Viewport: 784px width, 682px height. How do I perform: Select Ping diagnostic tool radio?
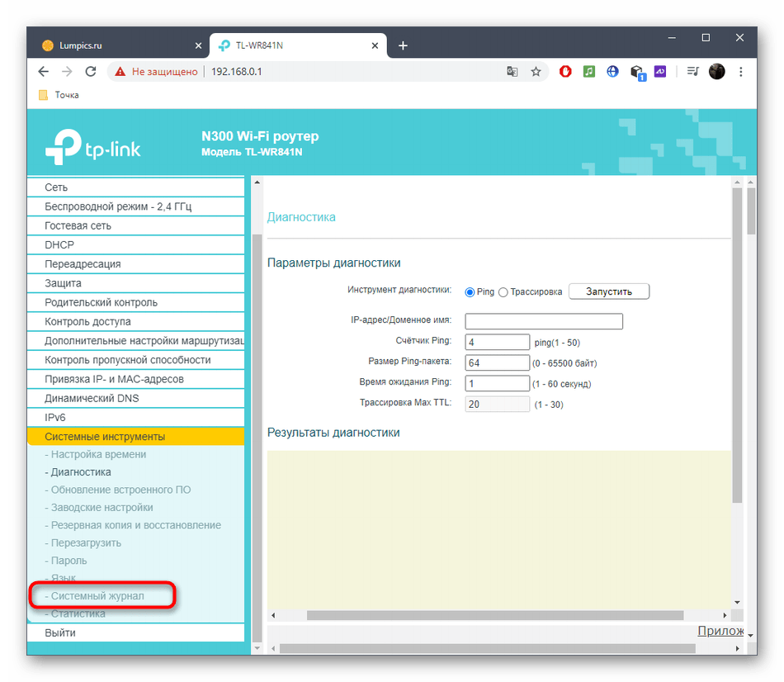(x=470, y=292)
